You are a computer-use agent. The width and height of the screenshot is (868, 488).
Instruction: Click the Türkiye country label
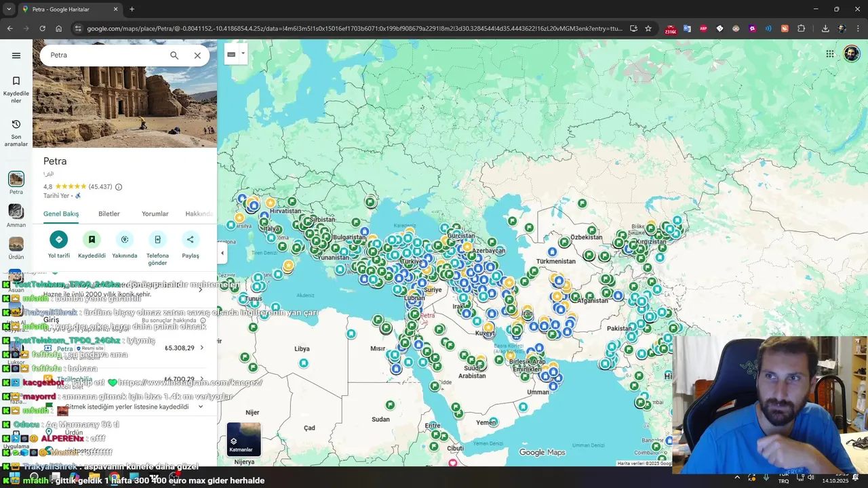coord(412,262)
